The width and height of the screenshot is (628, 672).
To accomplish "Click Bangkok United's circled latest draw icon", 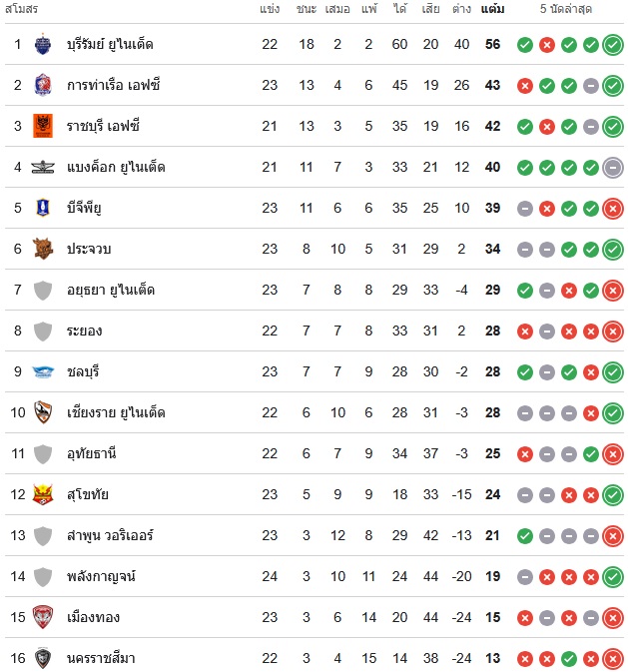I will [613, 167].
